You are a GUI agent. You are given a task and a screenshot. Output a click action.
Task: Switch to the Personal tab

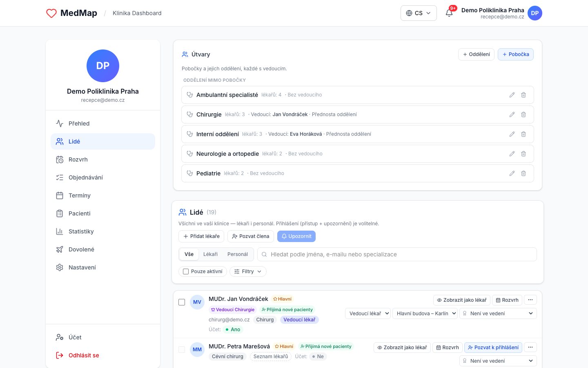(x=238, y=254)
